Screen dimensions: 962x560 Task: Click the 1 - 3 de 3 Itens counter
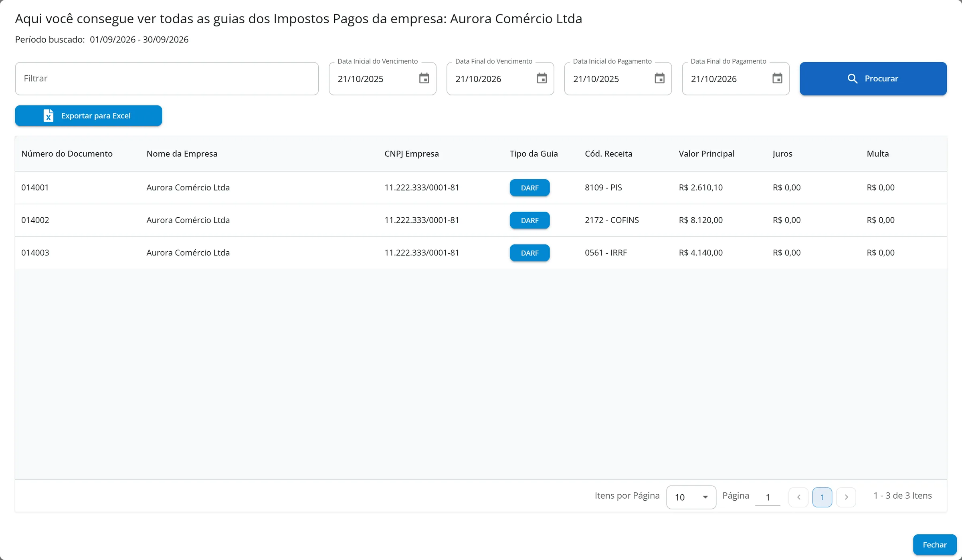pos(903,496)
